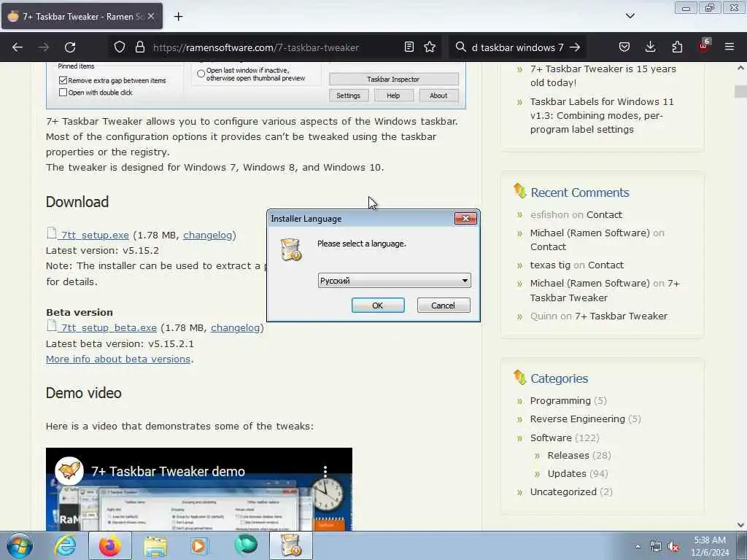The height and width of the screenshot is (560, 747).
Task: Open the tracking protection shield icon
Action: pyautogui.click(x=120, y=47)
